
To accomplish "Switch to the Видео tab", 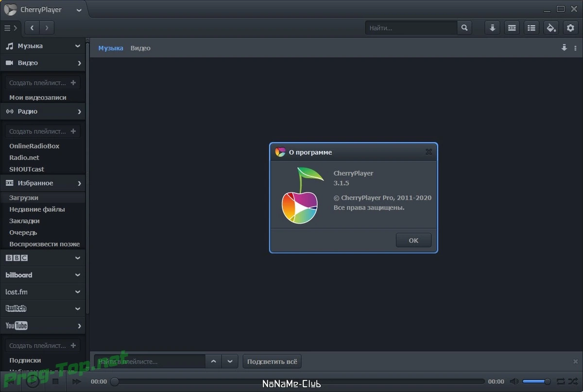I will point(140,48).
